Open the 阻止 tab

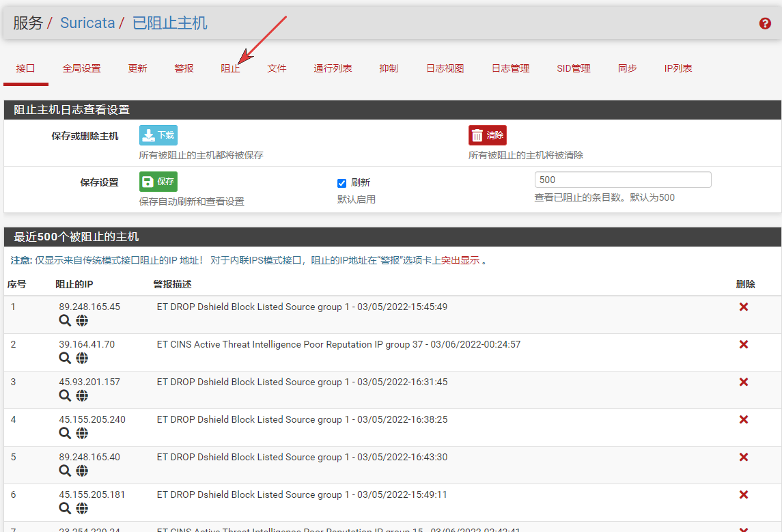[230, 68]
